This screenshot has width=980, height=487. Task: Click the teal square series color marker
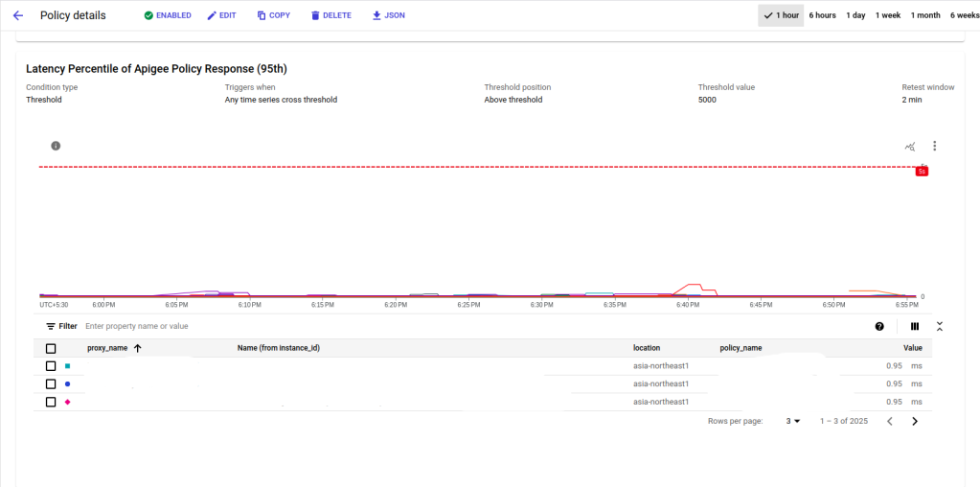click(x=67, y=365)
